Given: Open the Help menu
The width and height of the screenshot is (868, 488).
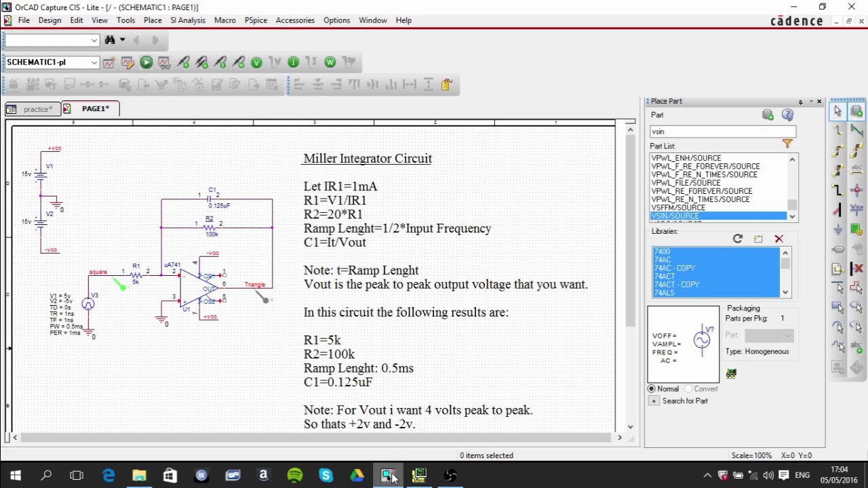Looking at the screenshot, I should [x=403, y=20].
